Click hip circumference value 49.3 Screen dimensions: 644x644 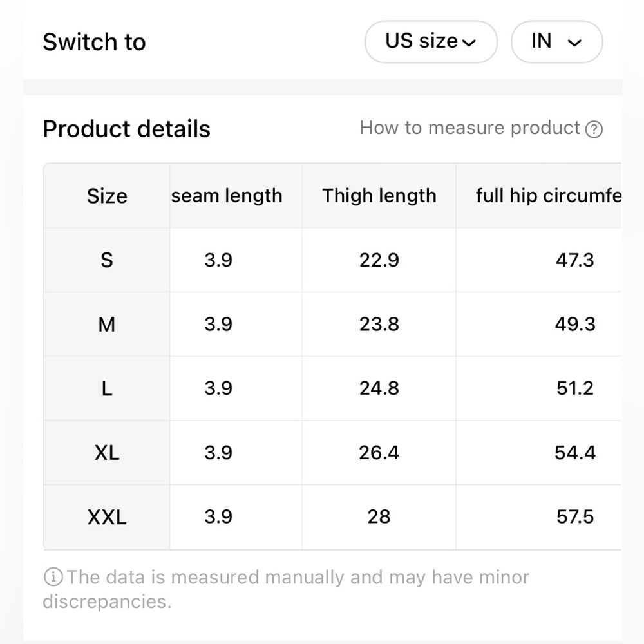coord(574,325)
